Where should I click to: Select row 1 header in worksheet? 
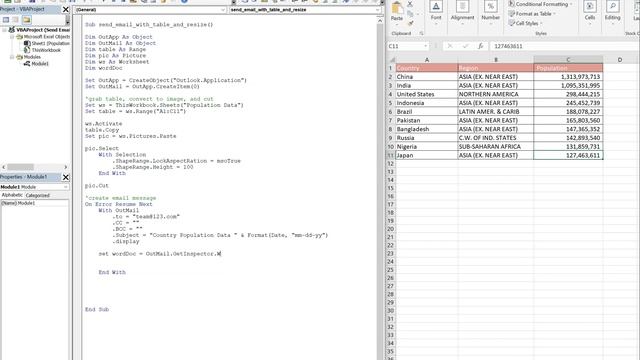coord(391,68)
